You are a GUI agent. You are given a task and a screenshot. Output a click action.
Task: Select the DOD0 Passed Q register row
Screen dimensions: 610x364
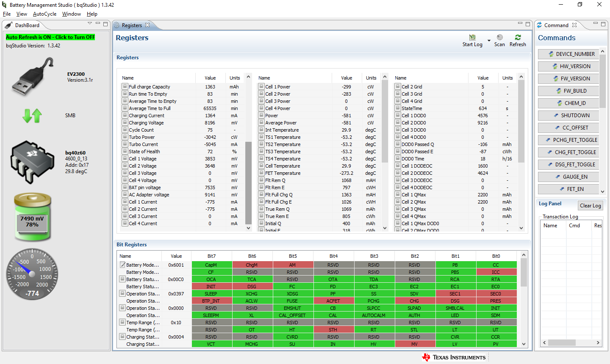[x=456, y=144]
